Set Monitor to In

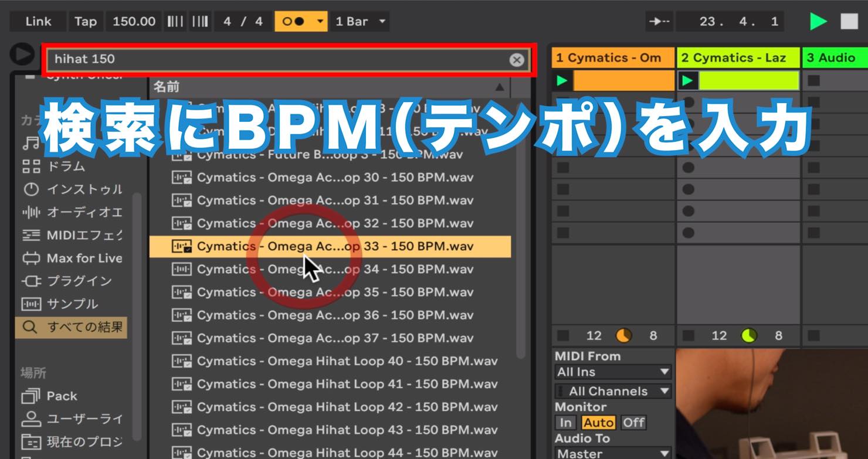(x=565, y=423)
